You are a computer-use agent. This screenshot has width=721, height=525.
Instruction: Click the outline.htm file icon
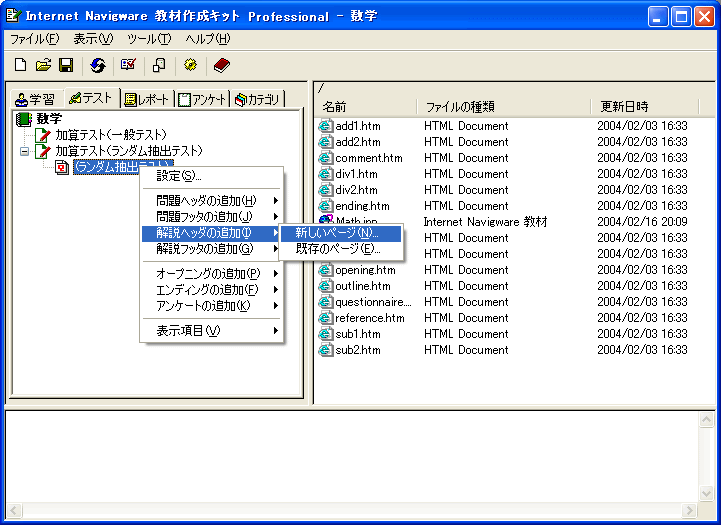326,286
